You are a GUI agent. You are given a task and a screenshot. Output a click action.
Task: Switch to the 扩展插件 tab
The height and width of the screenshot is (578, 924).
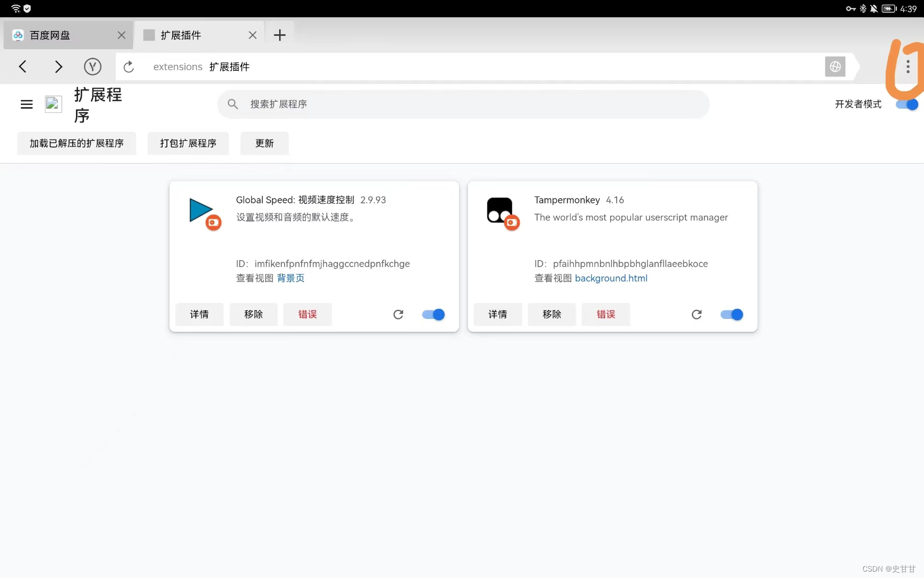pyautogui.click(x=199, y=35)
